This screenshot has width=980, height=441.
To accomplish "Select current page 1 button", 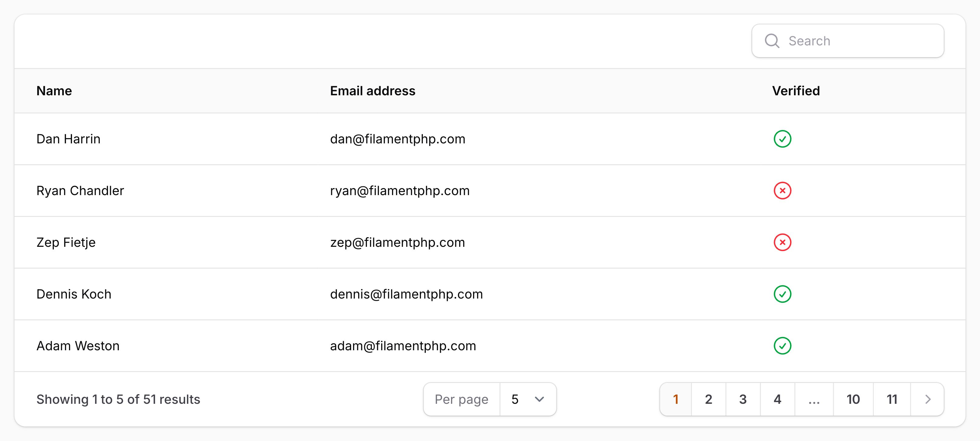I will coord(676,399).
